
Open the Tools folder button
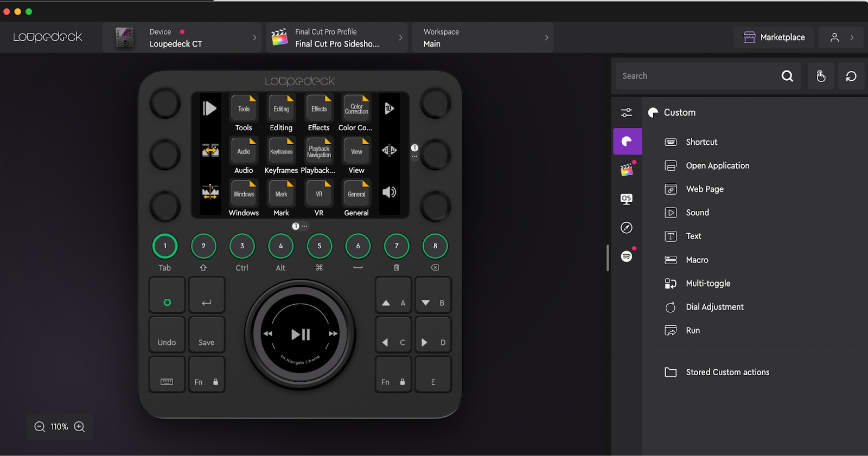point(244,108)
